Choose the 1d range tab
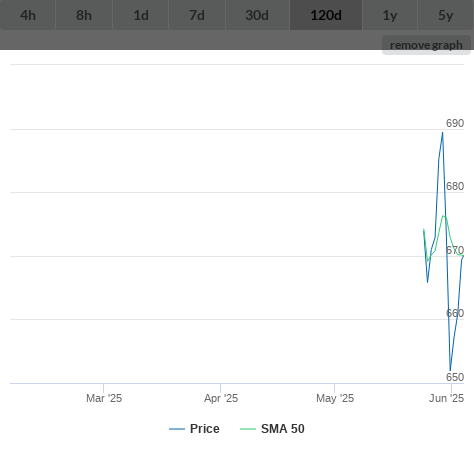474x455 pixels. coord(141,15)
